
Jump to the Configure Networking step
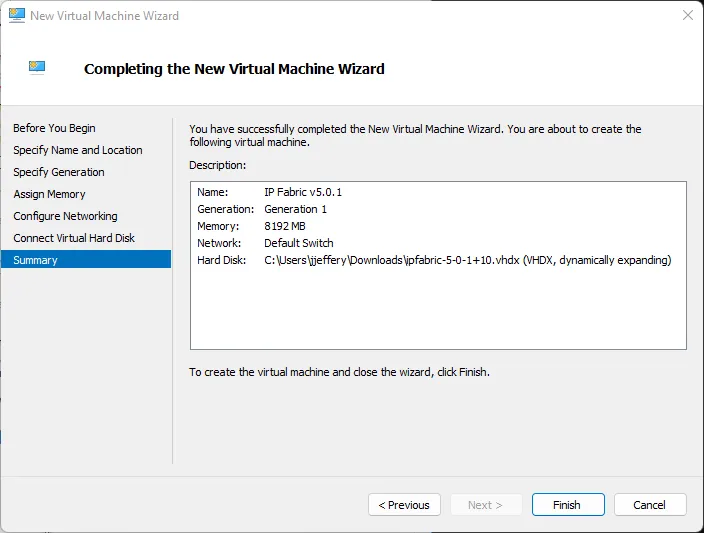click(65, 216)
